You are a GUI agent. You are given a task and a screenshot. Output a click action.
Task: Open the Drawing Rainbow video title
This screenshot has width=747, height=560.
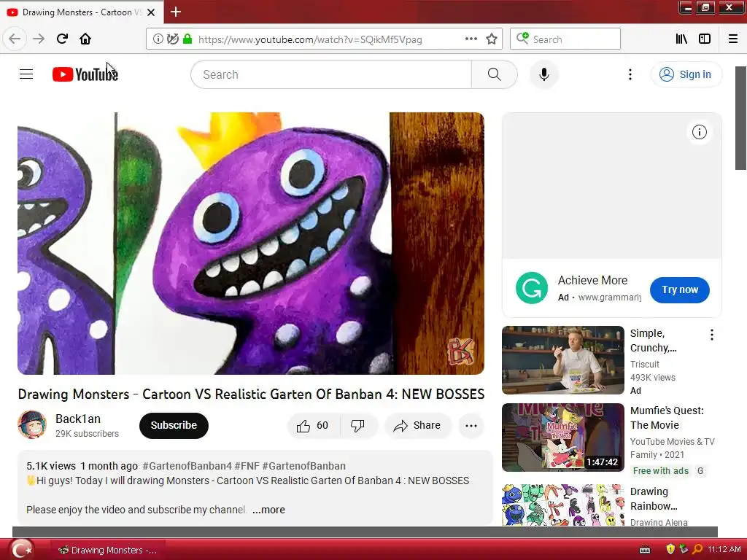(654, 499)
